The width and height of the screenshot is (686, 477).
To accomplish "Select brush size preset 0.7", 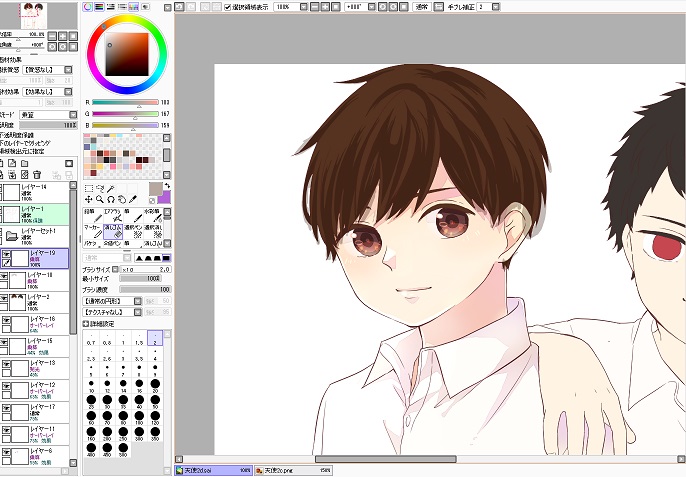I will click(91, 339).
